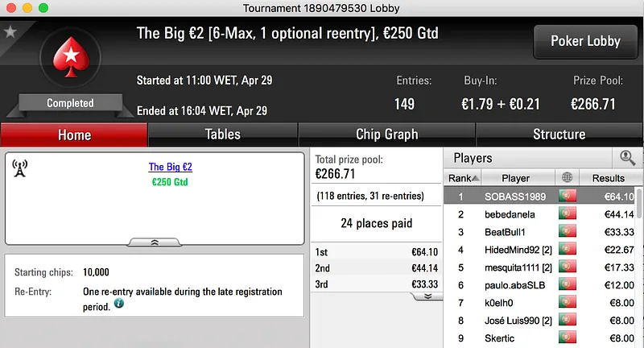Click the flag icon next to BeatBull1
Screen dimensions: 644x348
tap(568, 232)
